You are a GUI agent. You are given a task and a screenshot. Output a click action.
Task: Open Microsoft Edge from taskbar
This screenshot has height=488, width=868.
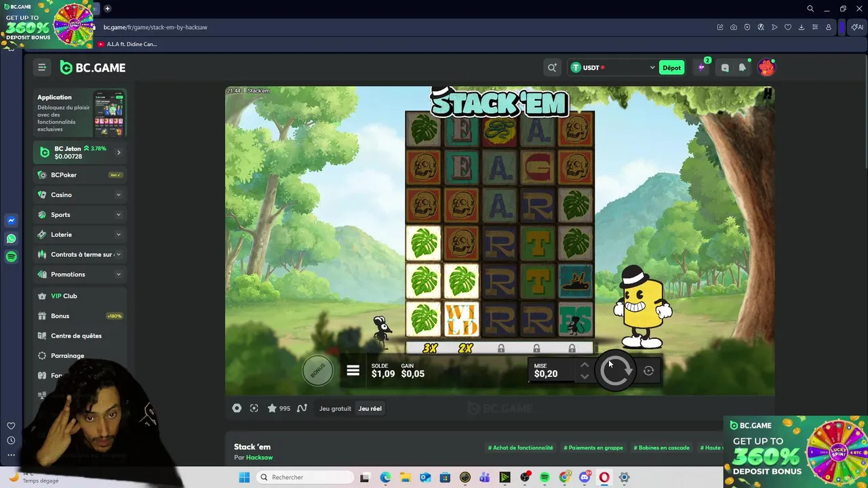(x=385, y=477)
